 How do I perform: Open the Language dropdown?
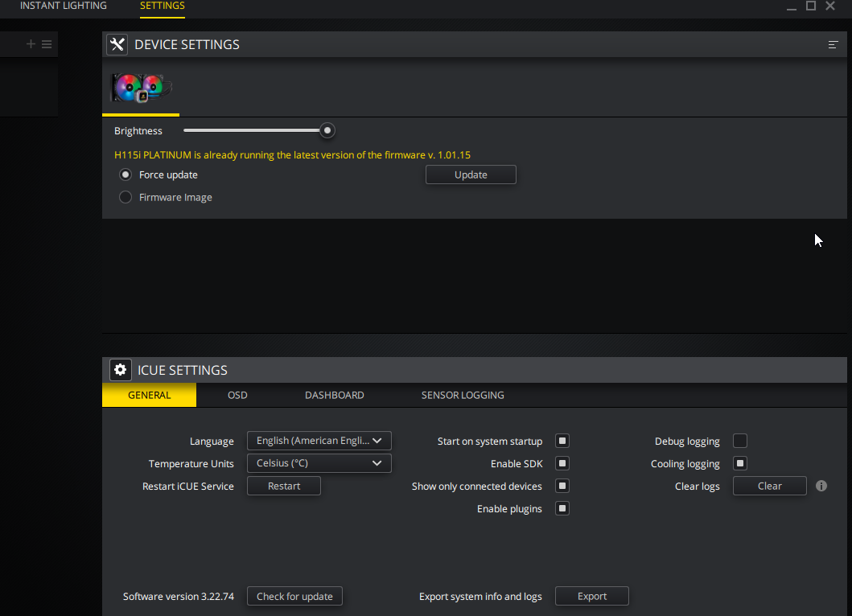point(319,441)
